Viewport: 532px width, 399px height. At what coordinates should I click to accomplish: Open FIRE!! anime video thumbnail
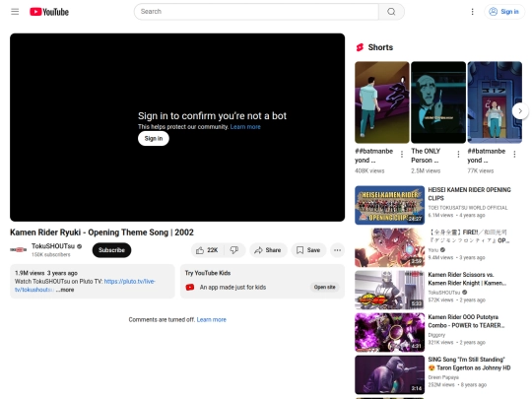point(389,247)
